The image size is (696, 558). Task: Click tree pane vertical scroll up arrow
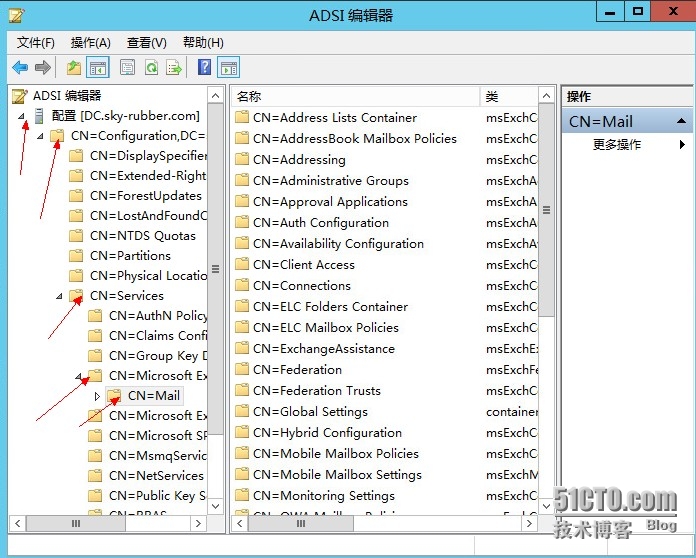click(x=216, y=96)
